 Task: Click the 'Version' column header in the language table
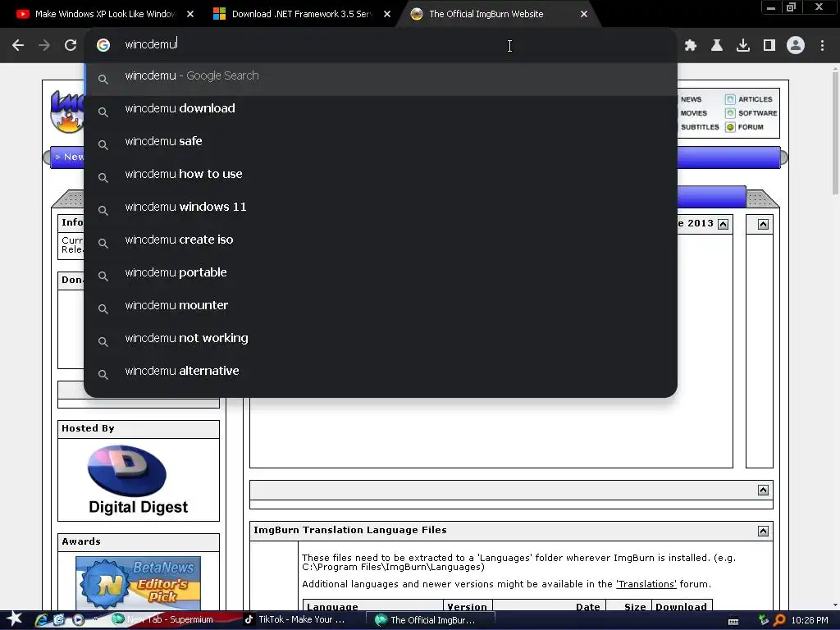point(467,606)
